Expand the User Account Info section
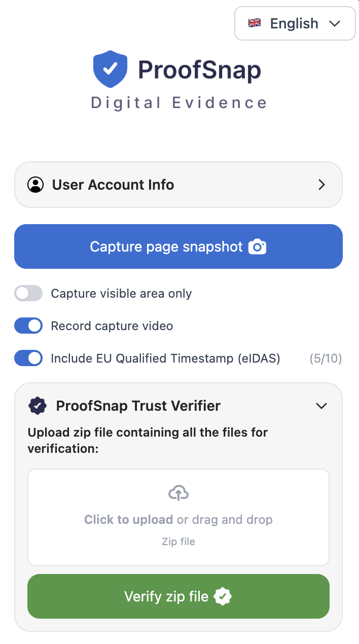 coord(321,185)
